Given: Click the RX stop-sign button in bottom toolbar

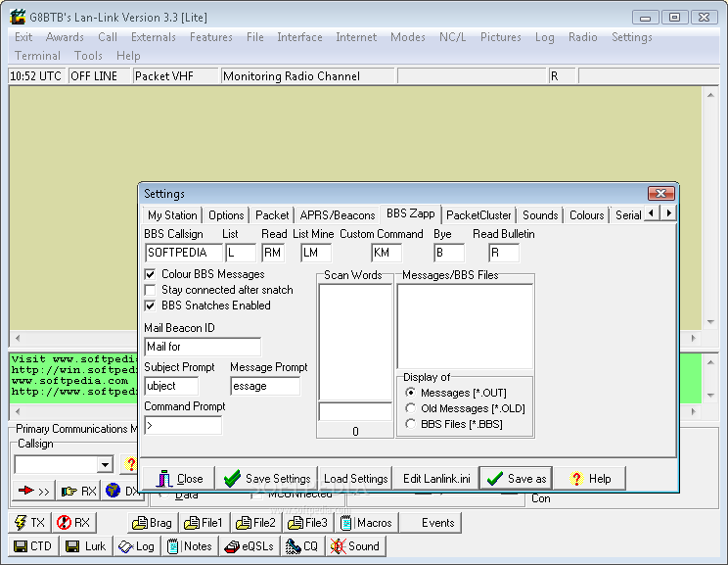Looking at the screenshot, I should 73,523.
